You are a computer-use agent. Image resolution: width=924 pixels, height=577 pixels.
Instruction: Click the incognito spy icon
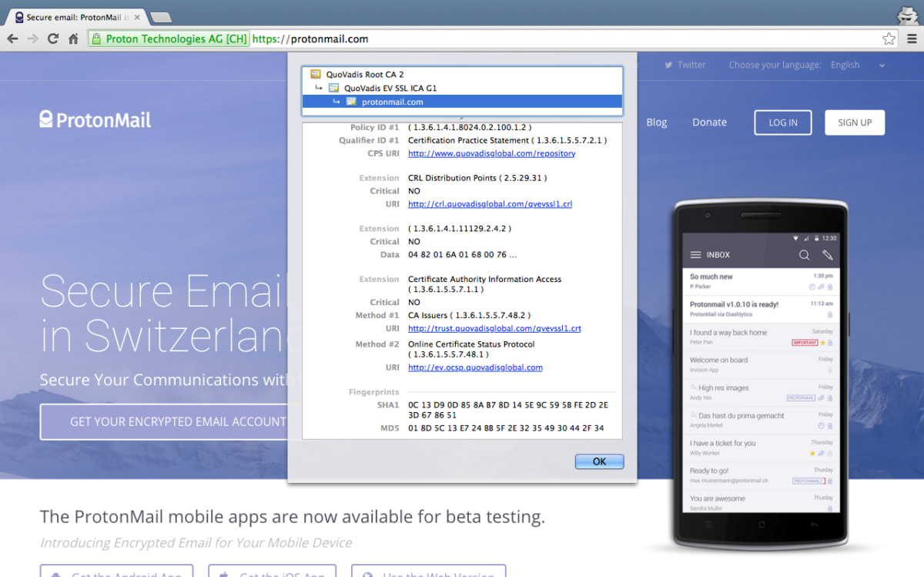point(909,14)
